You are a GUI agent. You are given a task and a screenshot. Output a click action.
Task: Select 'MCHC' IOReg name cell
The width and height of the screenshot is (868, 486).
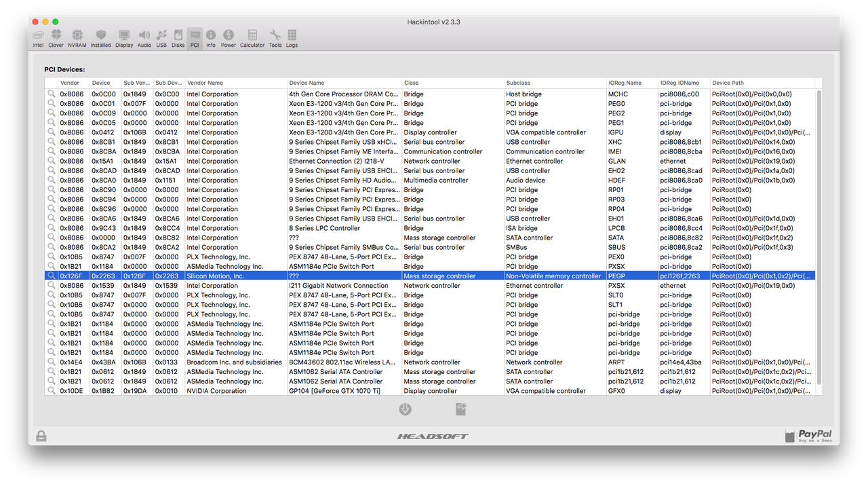tap(618, 94)
